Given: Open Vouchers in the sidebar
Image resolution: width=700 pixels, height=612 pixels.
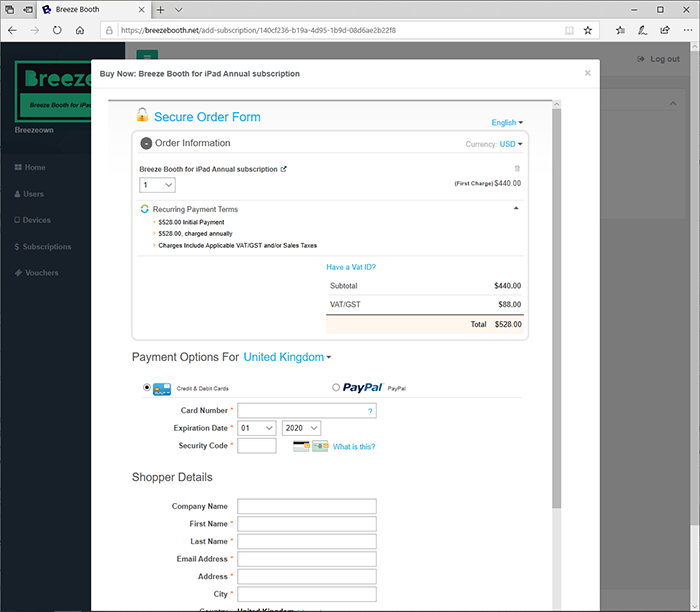Looking at the screenshot, I should [36, 273].
